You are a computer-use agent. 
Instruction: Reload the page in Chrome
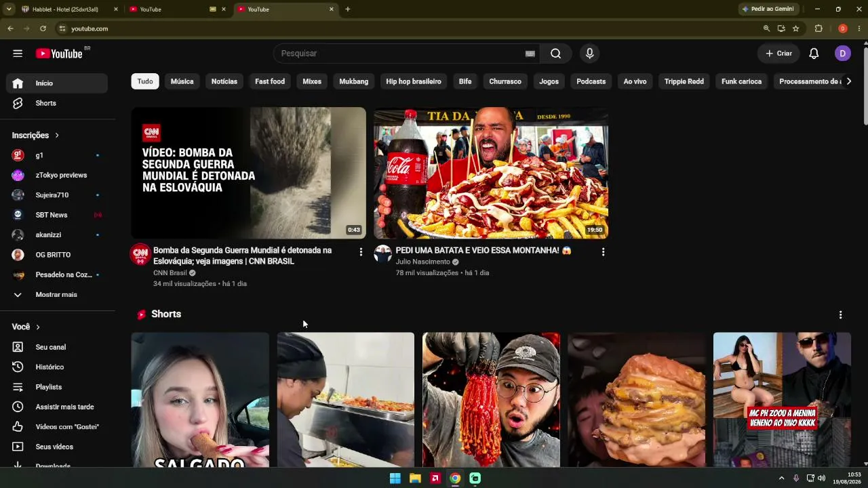(x=43, y=28)
